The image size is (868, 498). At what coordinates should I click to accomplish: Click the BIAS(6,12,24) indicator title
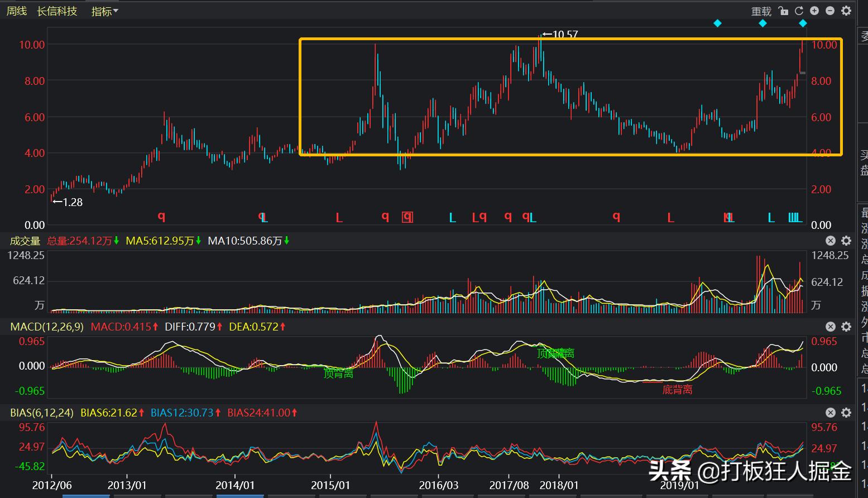coord(42,413)
